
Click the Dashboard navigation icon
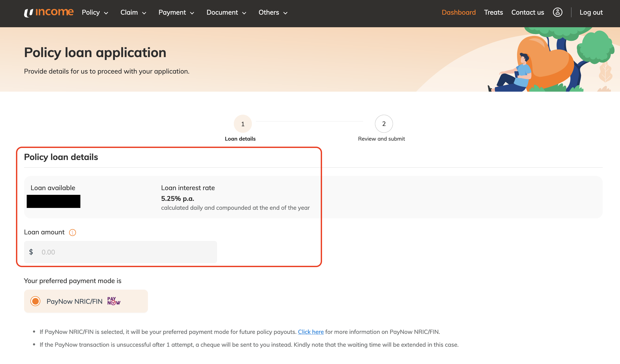pyautogui.click(x=458, y=12)
